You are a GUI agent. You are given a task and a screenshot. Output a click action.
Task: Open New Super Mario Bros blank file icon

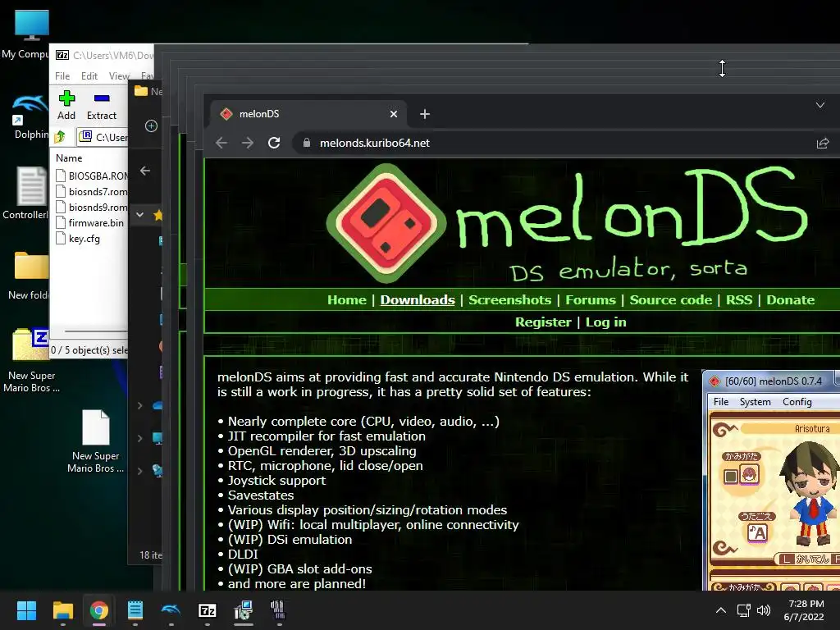(95, 441)
